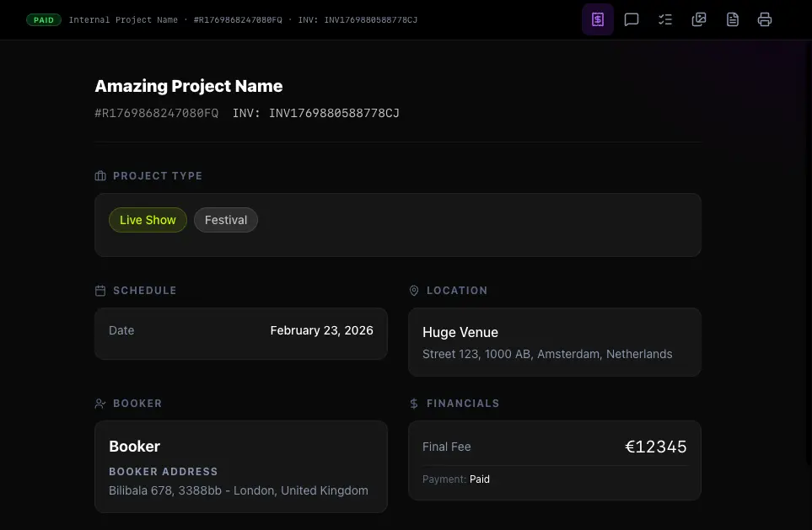Click the Amsterdam venue address

pos(547,354)
